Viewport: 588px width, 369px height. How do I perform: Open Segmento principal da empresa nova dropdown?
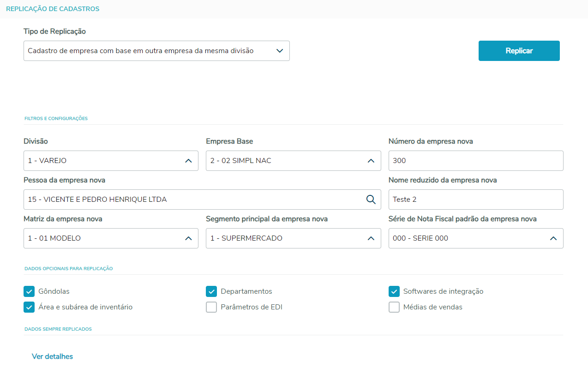click(293, 238)
